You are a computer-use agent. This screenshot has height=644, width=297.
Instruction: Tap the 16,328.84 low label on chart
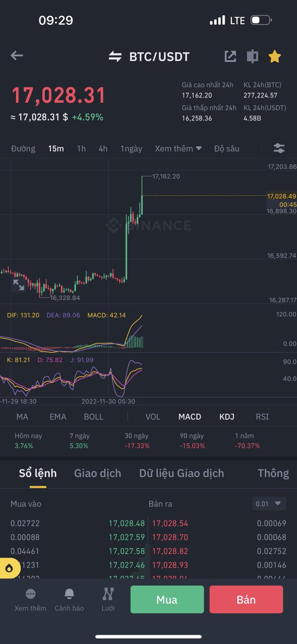(65, 297)
